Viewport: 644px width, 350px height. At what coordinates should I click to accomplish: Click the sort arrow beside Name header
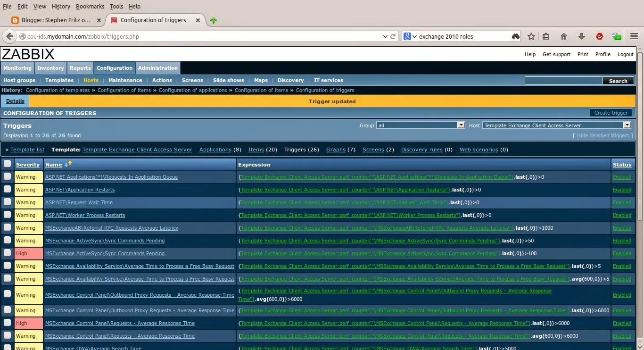tap(68, 164)
